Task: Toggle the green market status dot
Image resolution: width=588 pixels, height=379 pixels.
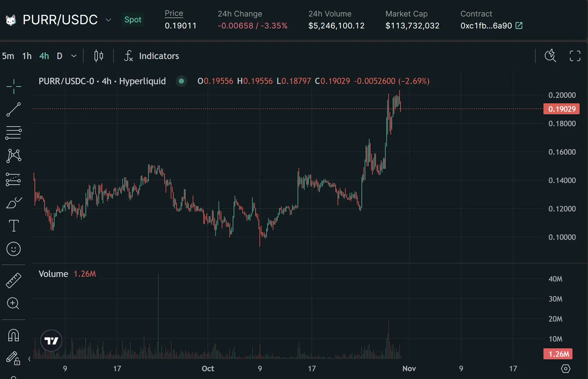Action: click(181, 81)
